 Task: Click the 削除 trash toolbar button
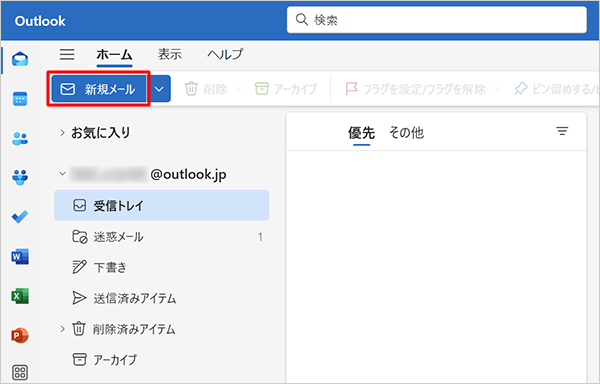click(206, 89)
